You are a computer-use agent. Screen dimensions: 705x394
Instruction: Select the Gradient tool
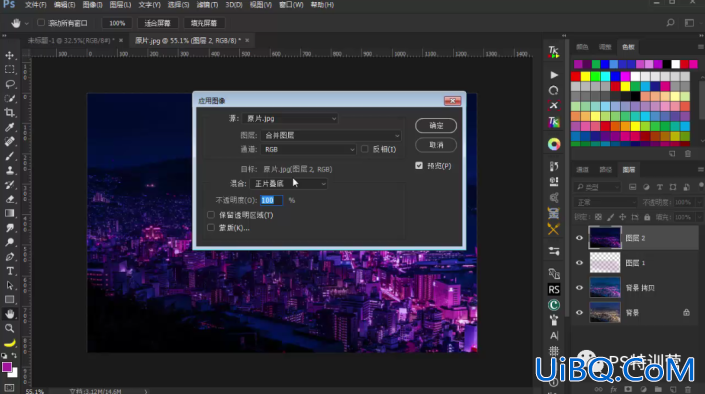click(x=9, y=214)
